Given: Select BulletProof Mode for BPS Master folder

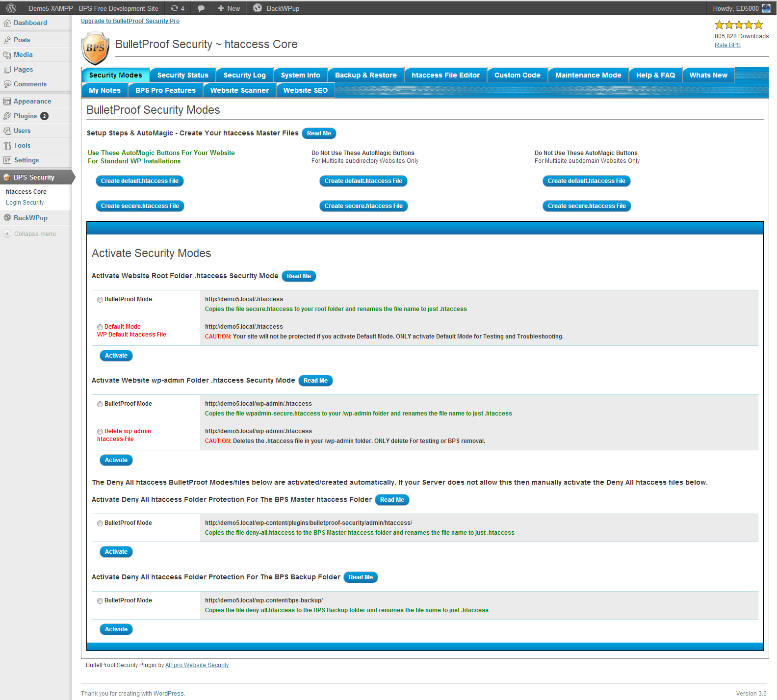Looking at the screenshot, I should click(x=100, y=523).
